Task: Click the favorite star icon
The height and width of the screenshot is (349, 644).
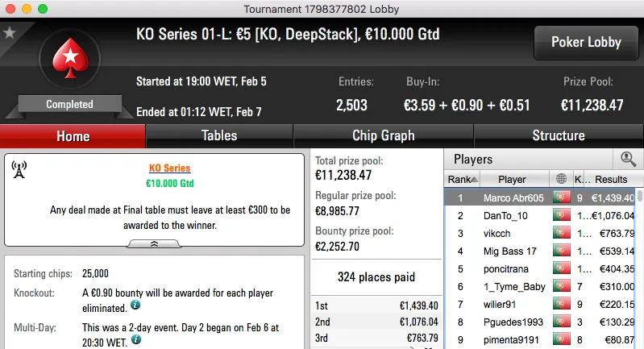Action: pyautogui.click(x=10, y=33)
